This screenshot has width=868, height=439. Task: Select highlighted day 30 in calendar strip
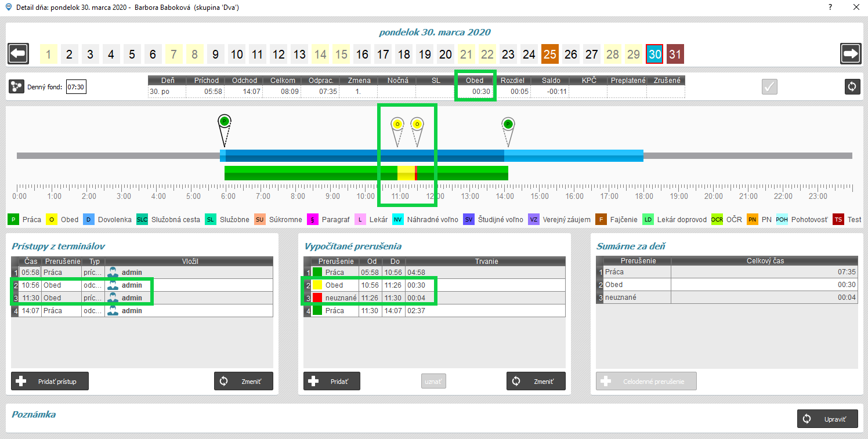(654, 55)
